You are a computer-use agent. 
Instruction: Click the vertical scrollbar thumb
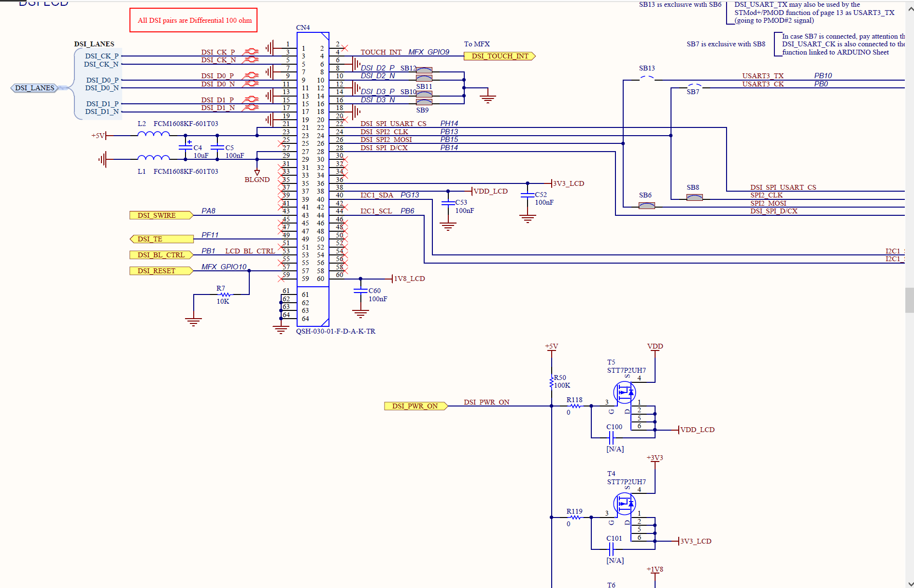[x=909, y=300]
